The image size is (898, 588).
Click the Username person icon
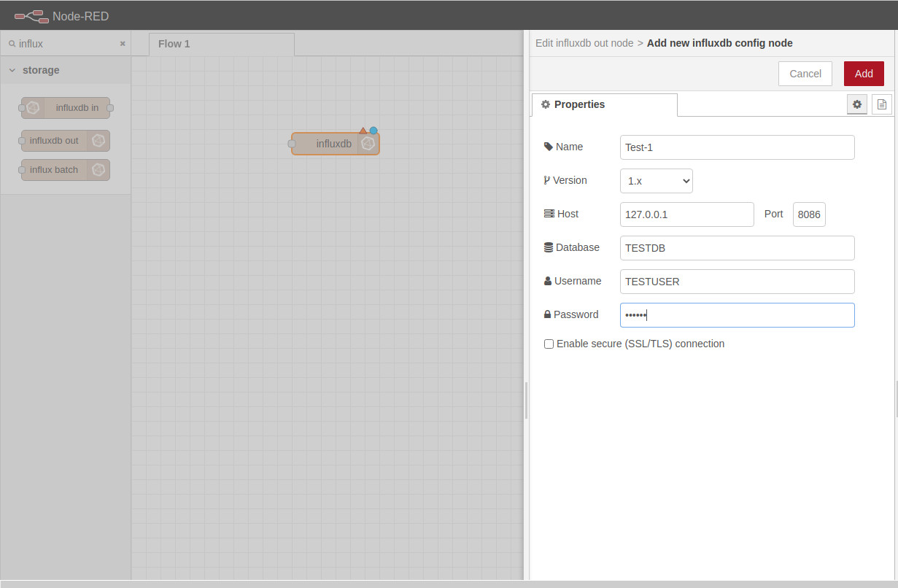click(x=548, y=281)
